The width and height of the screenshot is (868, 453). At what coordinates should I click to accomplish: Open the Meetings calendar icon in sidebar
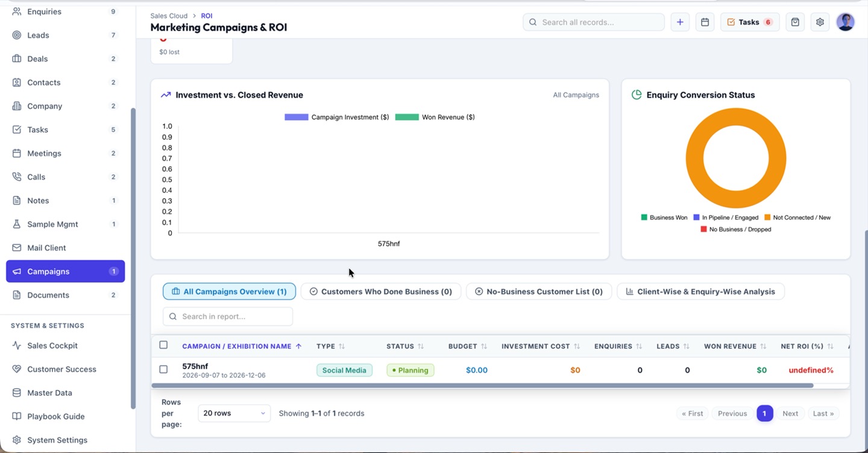(x=17, y=153)
